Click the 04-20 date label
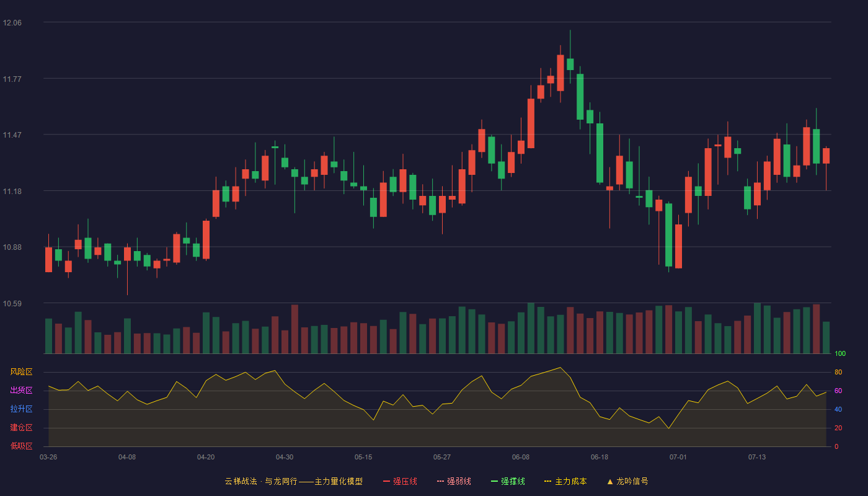This screenshot has height=496, width=868. [206, 457]
